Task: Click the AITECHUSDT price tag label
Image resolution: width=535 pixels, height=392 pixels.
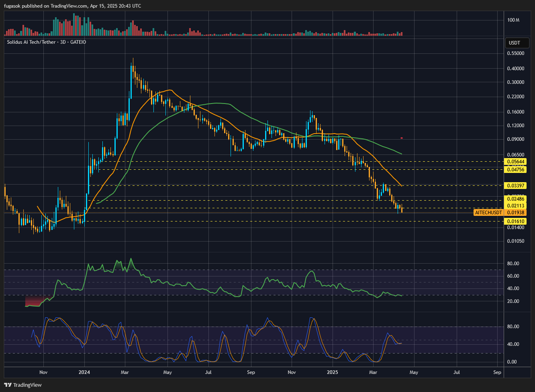Action: [488, 213]
